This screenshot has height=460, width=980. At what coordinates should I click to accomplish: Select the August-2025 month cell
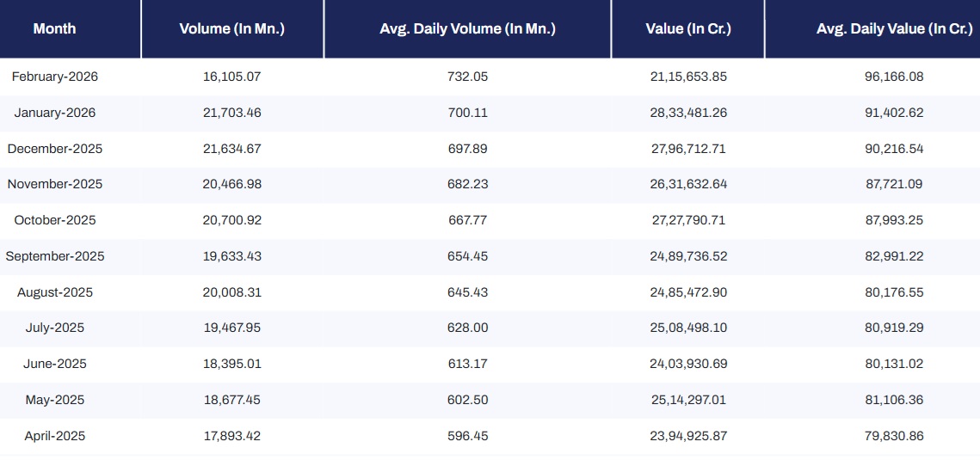click(x=55, y=292)
